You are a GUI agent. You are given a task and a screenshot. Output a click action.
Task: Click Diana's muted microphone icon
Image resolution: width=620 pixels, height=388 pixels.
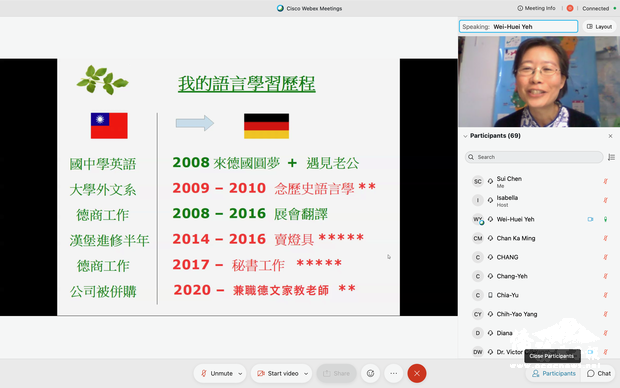pos(605,333)
